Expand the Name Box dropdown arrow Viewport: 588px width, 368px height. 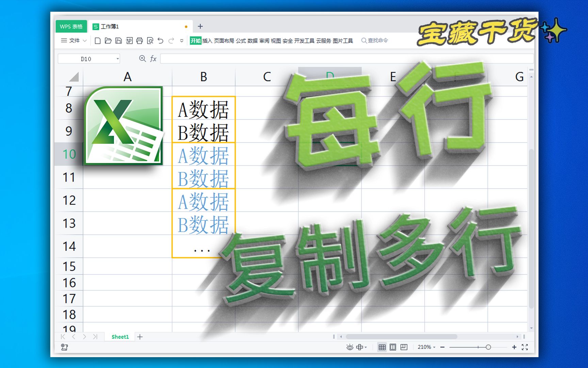coord(118,59)
